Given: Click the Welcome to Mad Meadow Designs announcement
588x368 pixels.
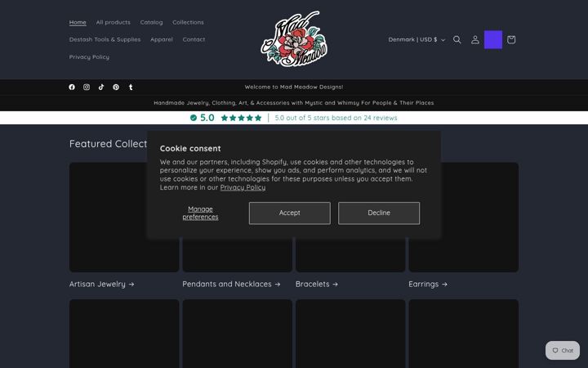Looking at the screenshot, I should pos(294,88).
